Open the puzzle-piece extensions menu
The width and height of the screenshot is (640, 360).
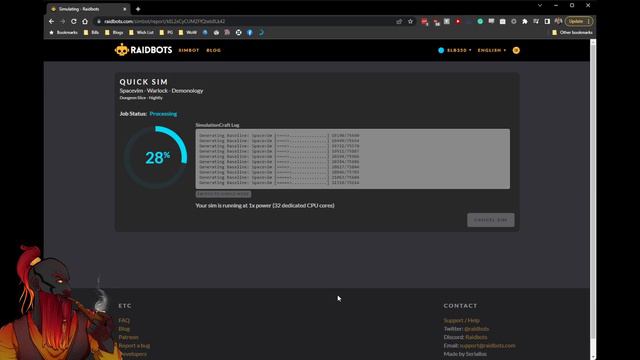click(525, 21)
